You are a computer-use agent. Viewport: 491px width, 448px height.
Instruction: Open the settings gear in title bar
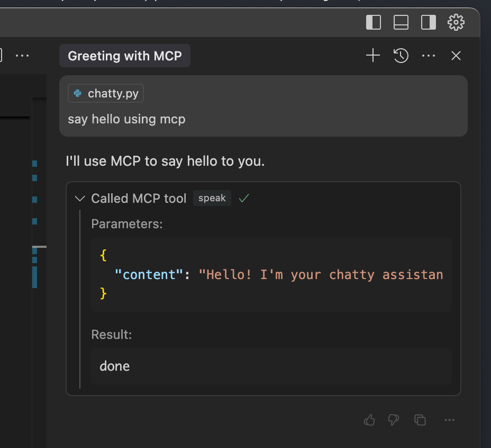click(x=456, y=22)
